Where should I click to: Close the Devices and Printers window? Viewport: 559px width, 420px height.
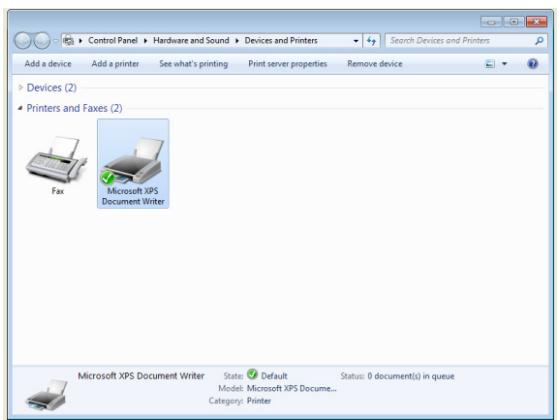[536, 22]
